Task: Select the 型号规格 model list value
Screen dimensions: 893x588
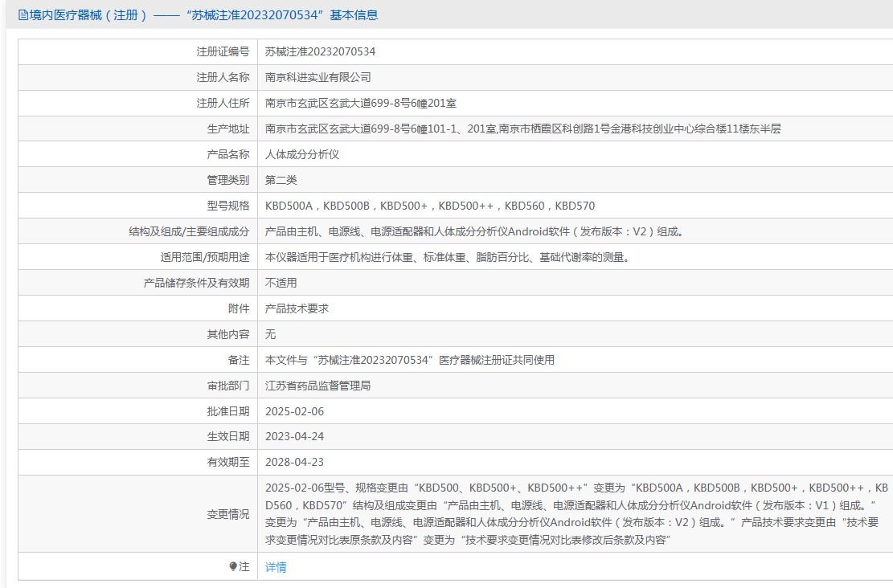Action: coord(430,206)
